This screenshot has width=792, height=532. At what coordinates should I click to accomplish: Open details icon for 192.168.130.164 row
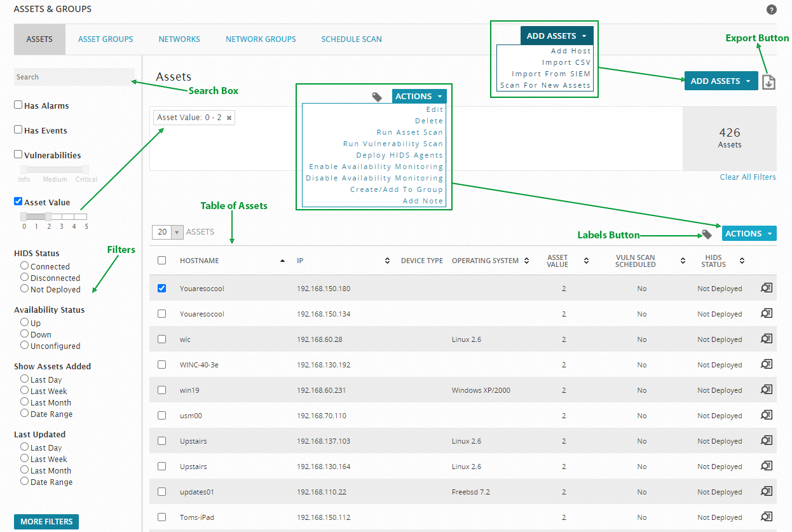point(767,466)
